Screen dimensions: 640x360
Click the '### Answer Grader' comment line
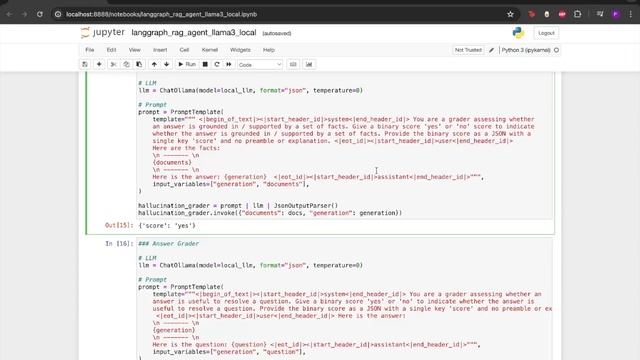point(169,244)
